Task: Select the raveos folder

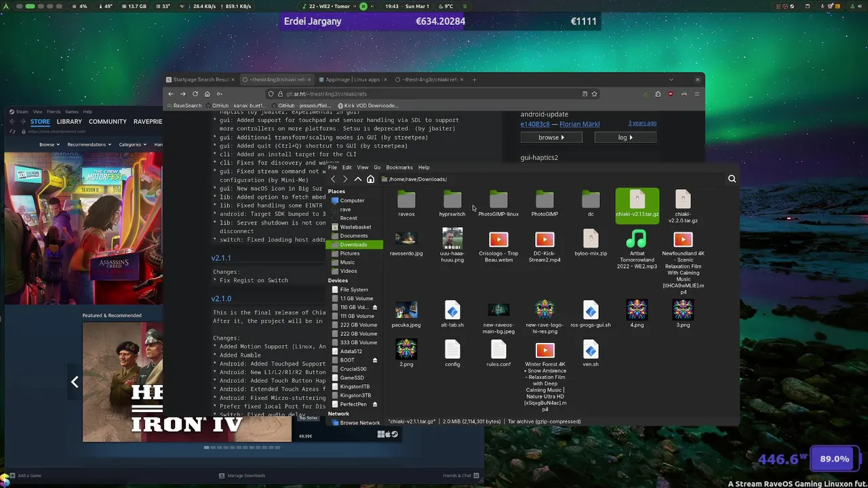Action: (x=406, y=203)
